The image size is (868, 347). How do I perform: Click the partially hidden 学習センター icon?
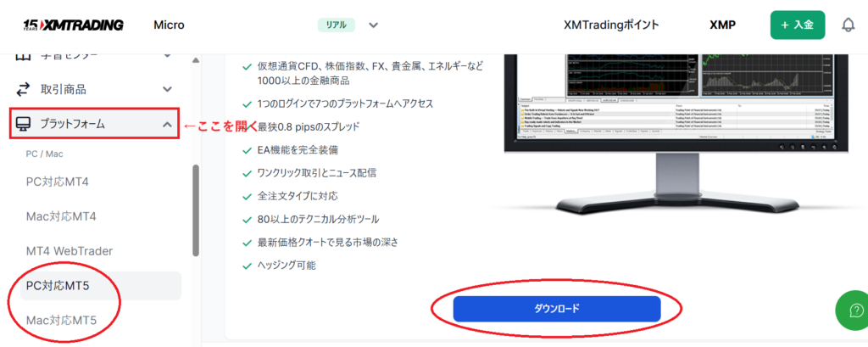[22, 56]
